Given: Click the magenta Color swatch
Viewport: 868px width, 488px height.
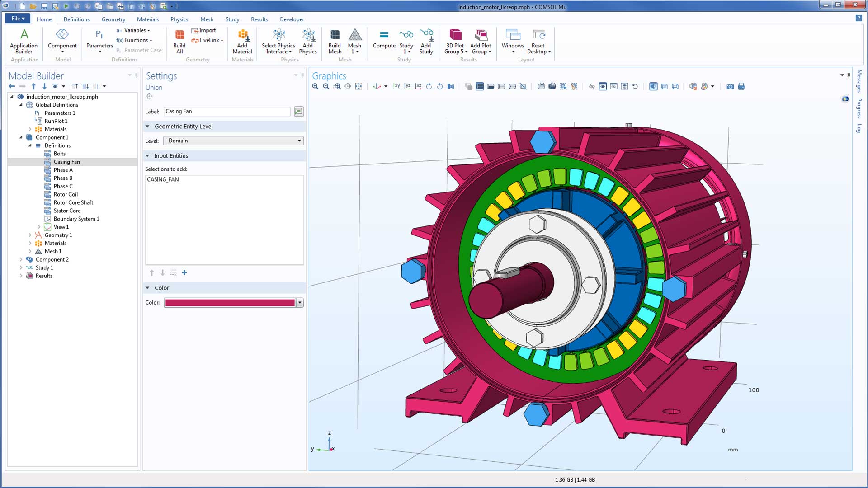Looking at the screenshot, I should 230,303.
